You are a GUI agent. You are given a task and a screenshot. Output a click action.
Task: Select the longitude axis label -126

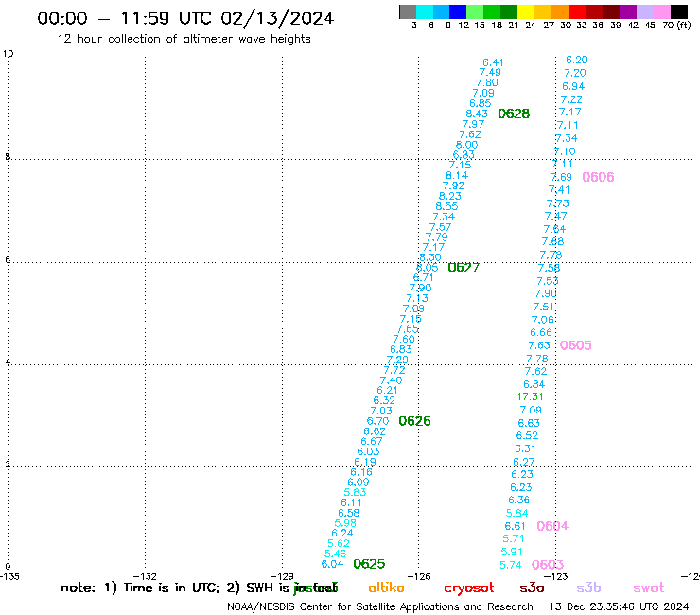(x=419, y=576)
